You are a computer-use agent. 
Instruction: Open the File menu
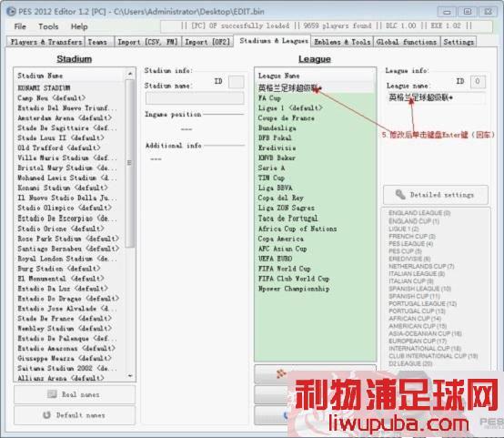pyautogui.click(x=20, y=26)
